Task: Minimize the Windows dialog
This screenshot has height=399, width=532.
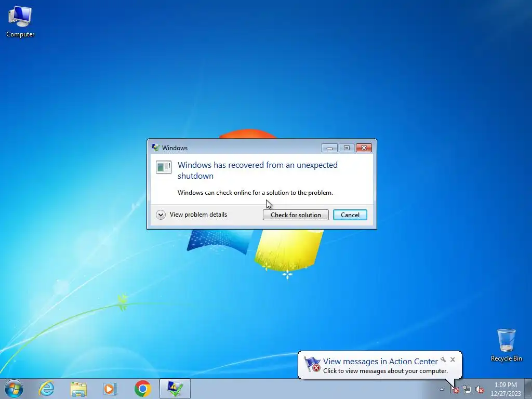Action: (x=329, y=148)
